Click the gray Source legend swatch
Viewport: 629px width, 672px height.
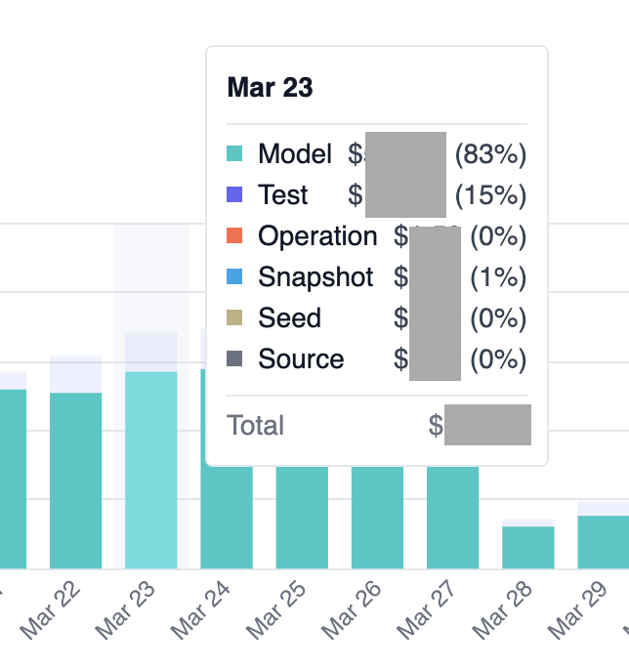[x=234, y=359]
